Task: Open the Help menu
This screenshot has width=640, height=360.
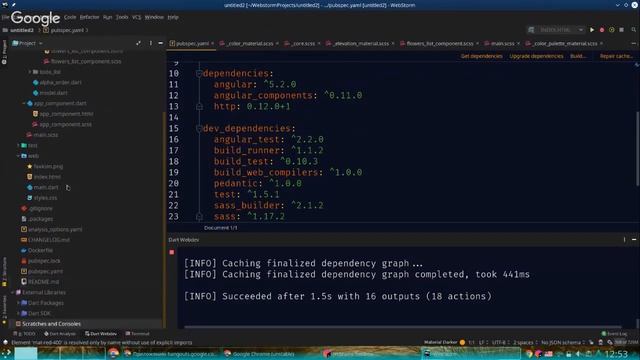Action: [x=173, y=17]
